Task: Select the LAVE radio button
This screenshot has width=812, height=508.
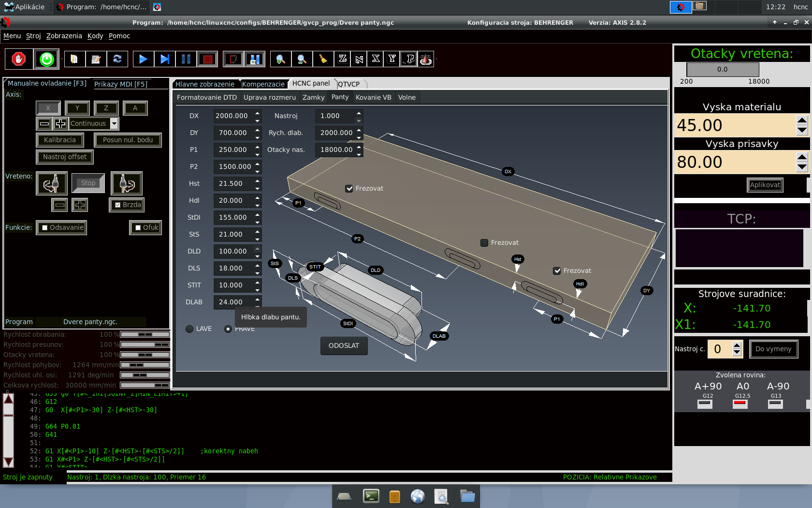Action: point(189,329)
